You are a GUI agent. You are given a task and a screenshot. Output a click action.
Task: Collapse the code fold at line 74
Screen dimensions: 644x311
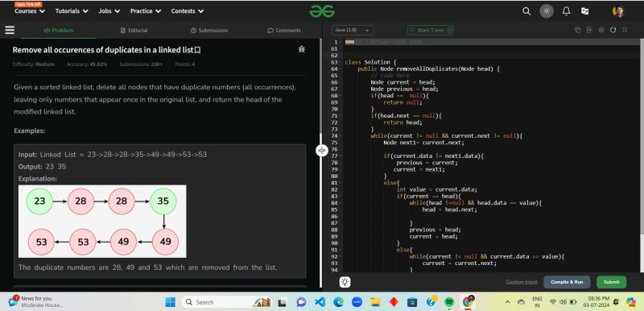coord(341,136)
